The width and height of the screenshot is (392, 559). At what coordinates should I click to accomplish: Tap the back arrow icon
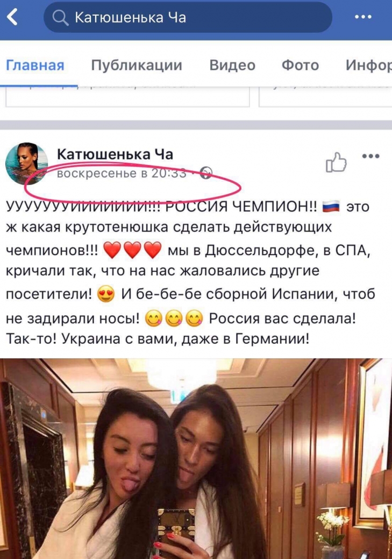click(12, 17)
